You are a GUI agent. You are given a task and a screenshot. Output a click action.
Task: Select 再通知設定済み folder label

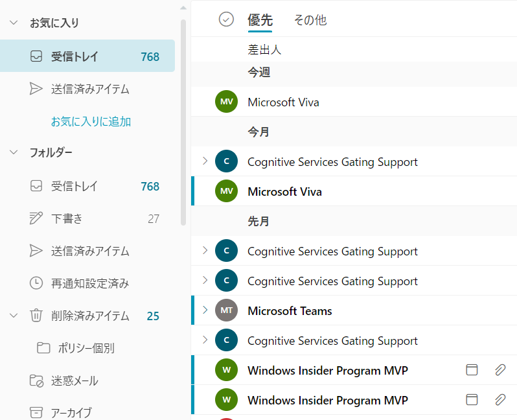[90, 283]
